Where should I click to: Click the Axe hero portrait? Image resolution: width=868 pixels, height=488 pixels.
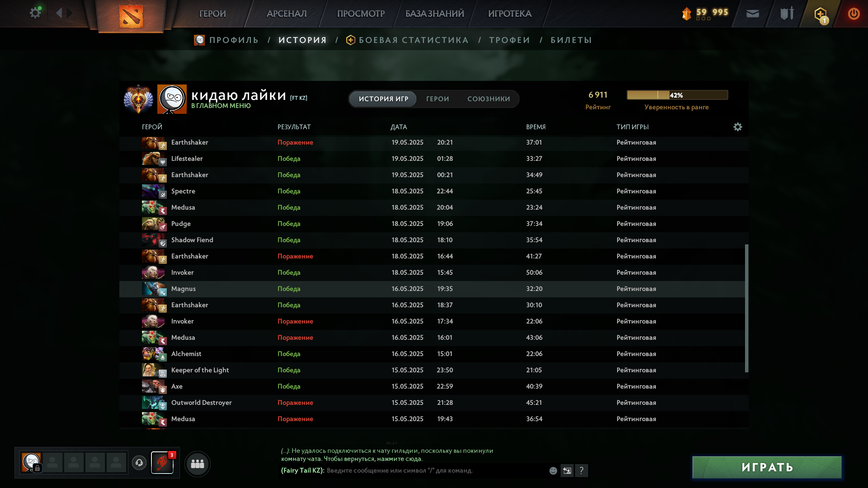tap(153, 386)
